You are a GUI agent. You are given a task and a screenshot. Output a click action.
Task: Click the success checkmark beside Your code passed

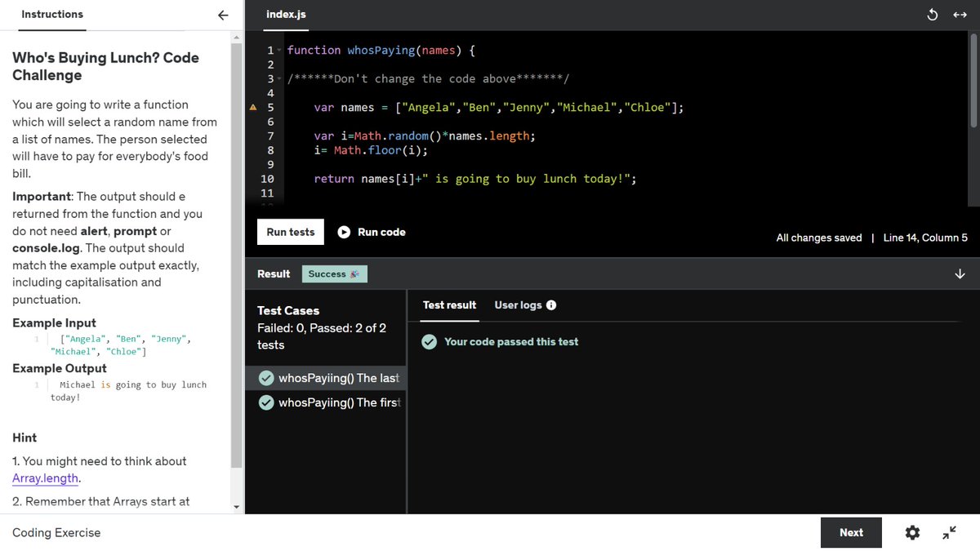[429, 342]
